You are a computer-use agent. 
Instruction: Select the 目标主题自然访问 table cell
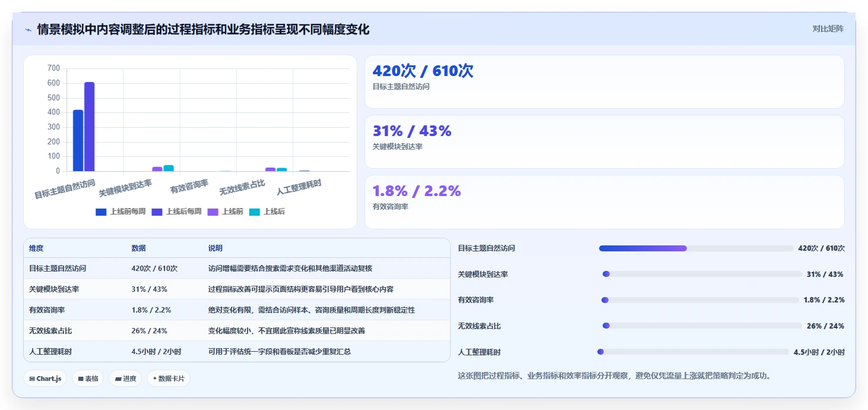[58, 269]
